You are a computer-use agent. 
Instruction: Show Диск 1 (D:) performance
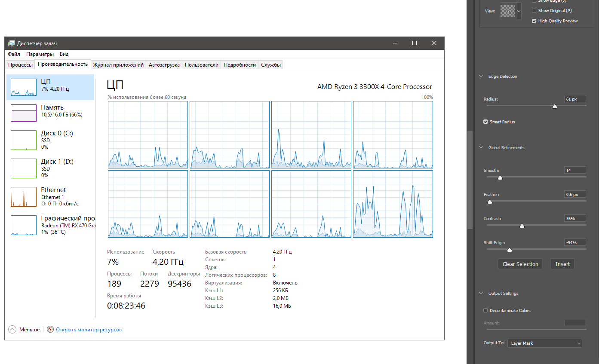(x=51, y=168)
